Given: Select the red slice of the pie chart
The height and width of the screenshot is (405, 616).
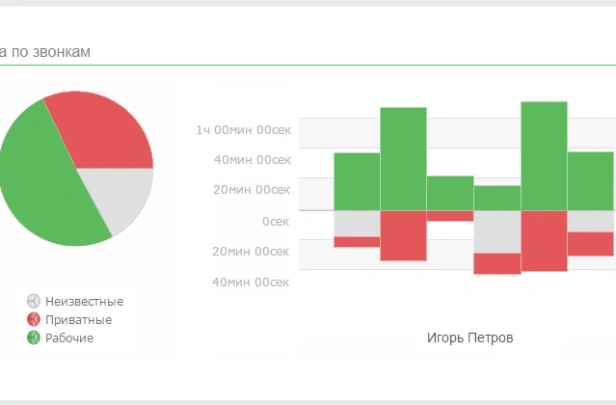Looking at the screenshot, I should click(100, 132).
